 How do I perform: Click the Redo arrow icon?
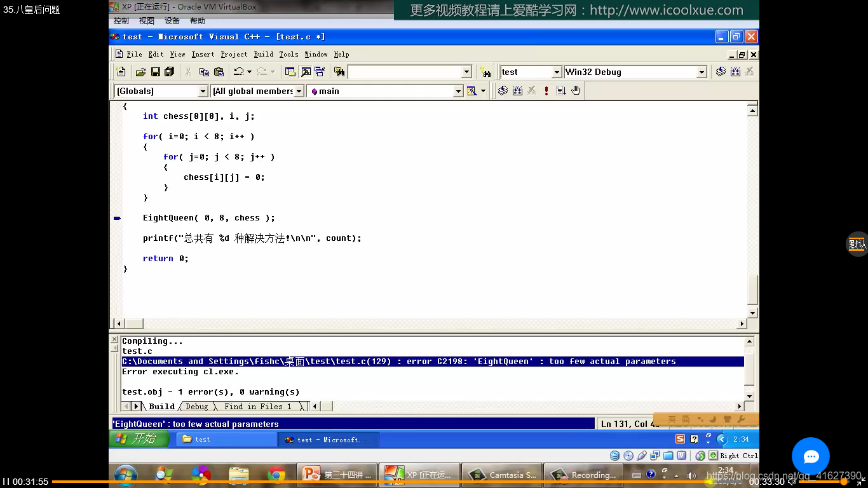tap(262, 72)
